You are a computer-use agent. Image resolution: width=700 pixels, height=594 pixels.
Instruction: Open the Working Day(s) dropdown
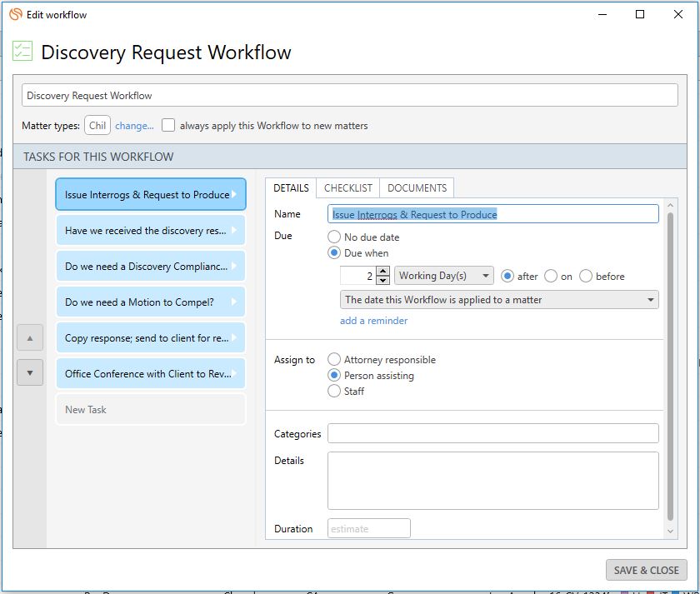tap(444, 277)
